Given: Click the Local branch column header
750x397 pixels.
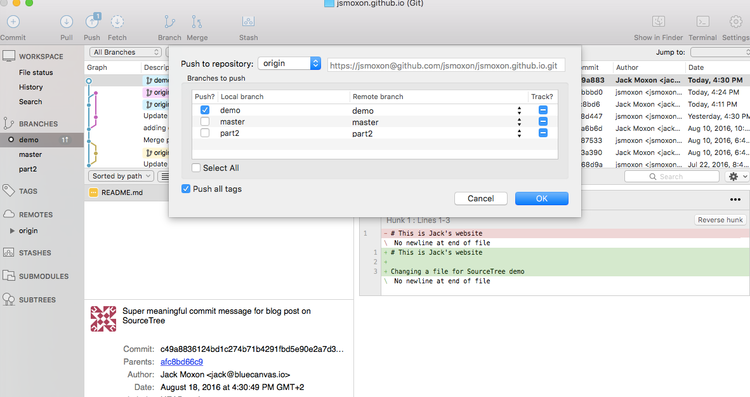Looking at the screenshot, I should [242, 97].
